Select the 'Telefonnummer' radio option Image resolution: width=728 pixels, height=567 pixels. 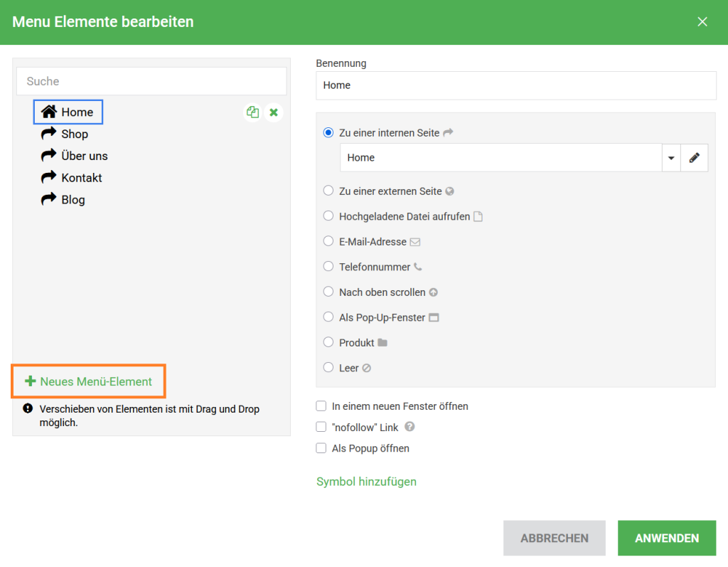[x=328, y=266]
